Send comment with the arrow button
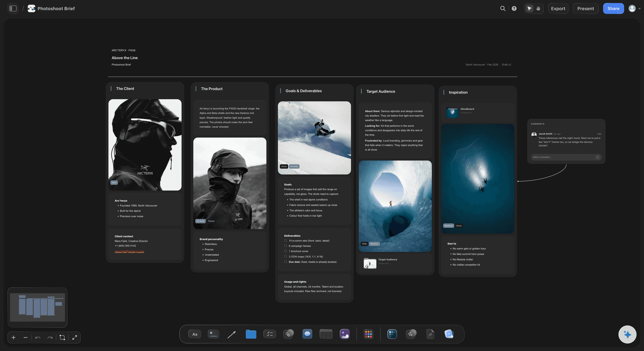The height and width of the screenshot is (351, 644). click(597, 157)
